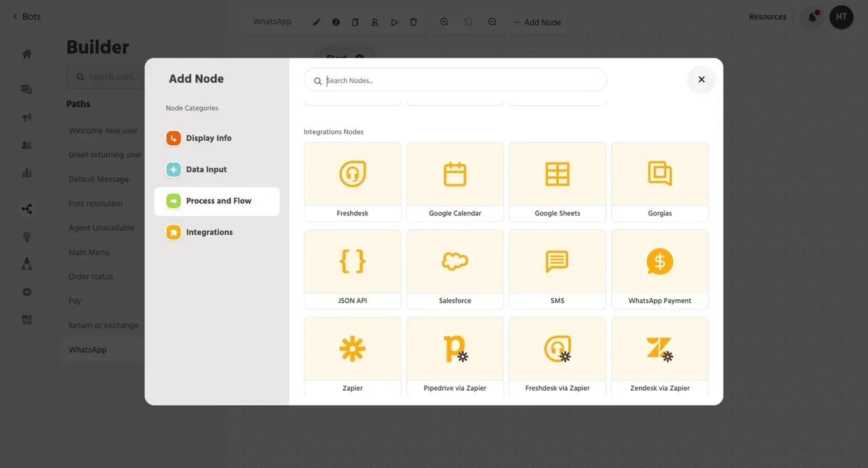The height and width of the screenshot is (468, 868).
Task: Click the play icon in toolbar
Action: [394, 22]
